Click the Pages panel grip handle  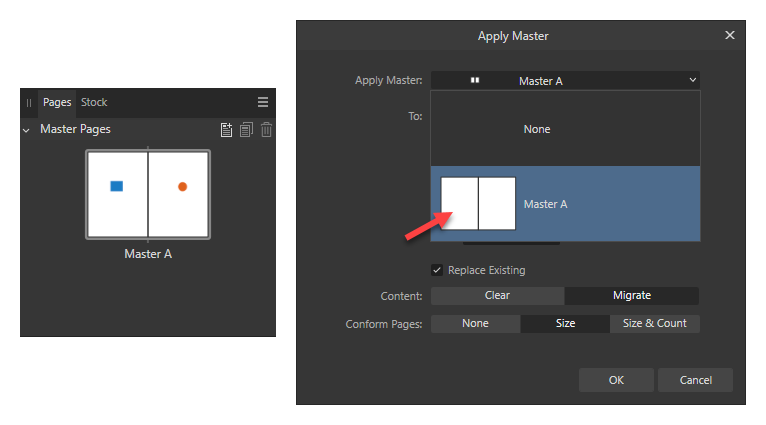[x=29, y=103]
